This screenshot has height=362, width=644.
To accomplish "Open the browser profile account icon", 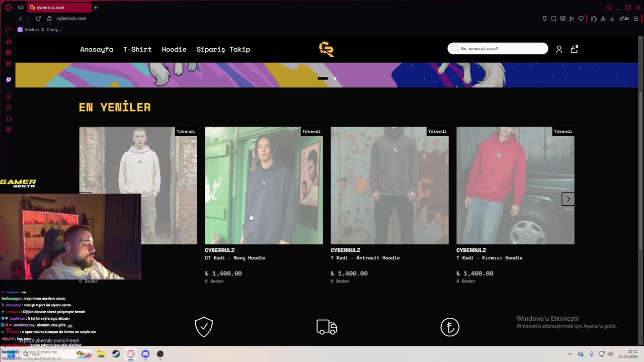I will (x=603, y=19).
